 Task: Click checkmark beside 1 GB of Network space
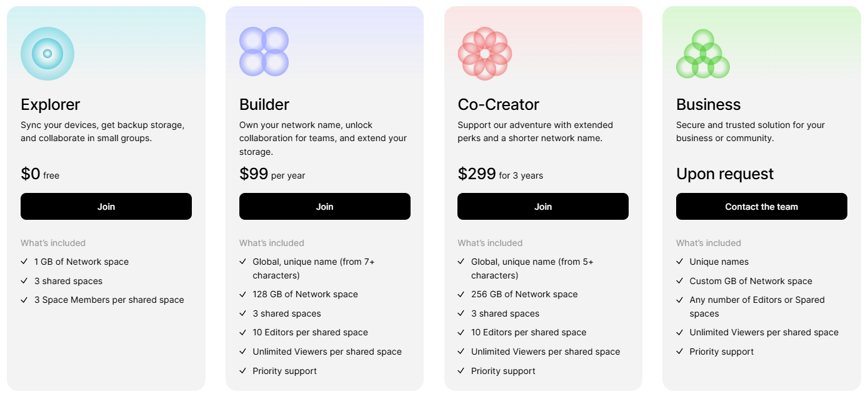24,262
